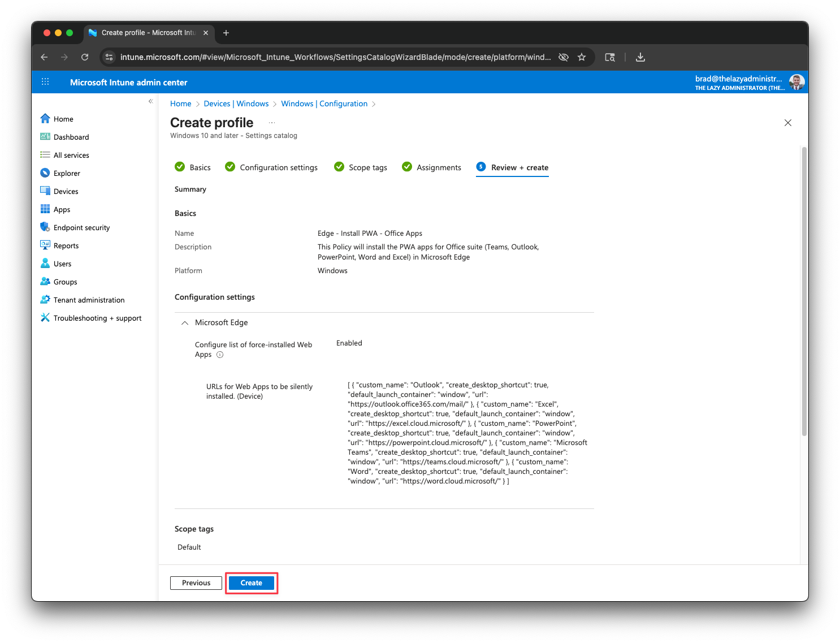Open Devices | Windows breadcrumb link
This screenshot has height=643, width=840.
(236, 103)
